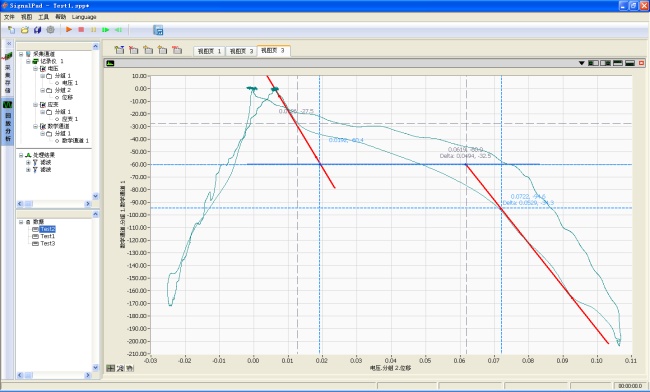Select Test1 in the data tree

point(48,236)
